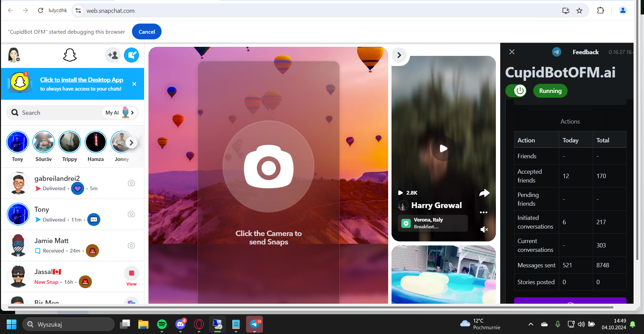644x334 pixels.
Task: Share the Harry Grewal spotlight video
Action: point(484,193)
